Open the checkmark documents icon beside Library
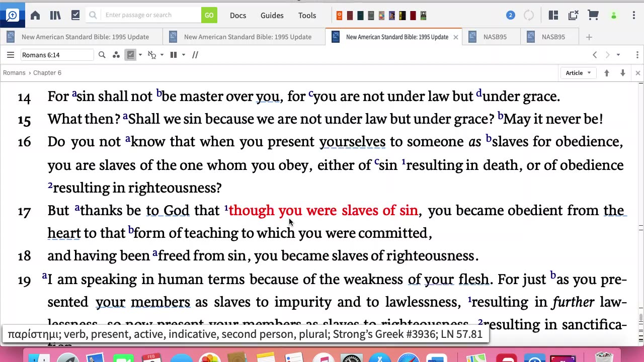The width and height of the screenshot is (644, 362). click(x=75, y=15)
